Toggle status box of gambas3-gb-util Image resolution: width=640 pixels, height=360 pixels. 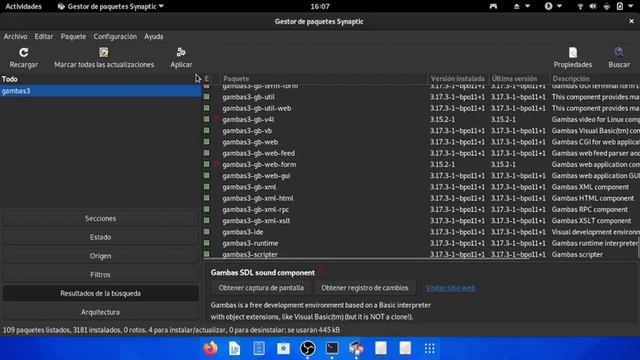(207, 97)
